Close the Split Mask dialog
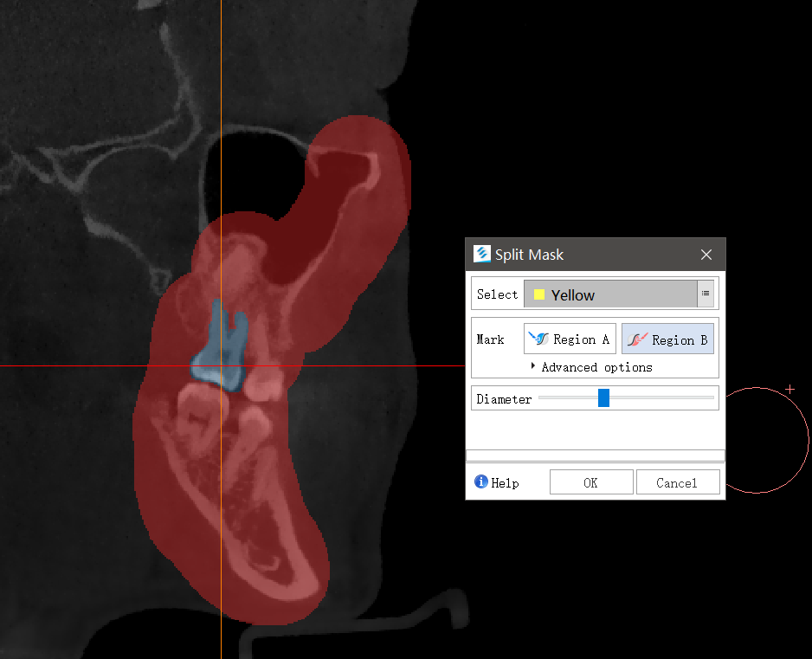 pyautogui.click(x=706, y=255)
